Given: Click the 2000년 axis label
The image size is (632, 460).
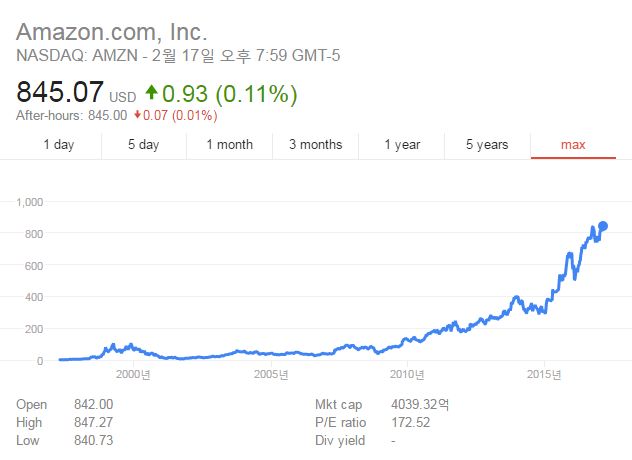Looking at the screenshot, I should 133,375.
